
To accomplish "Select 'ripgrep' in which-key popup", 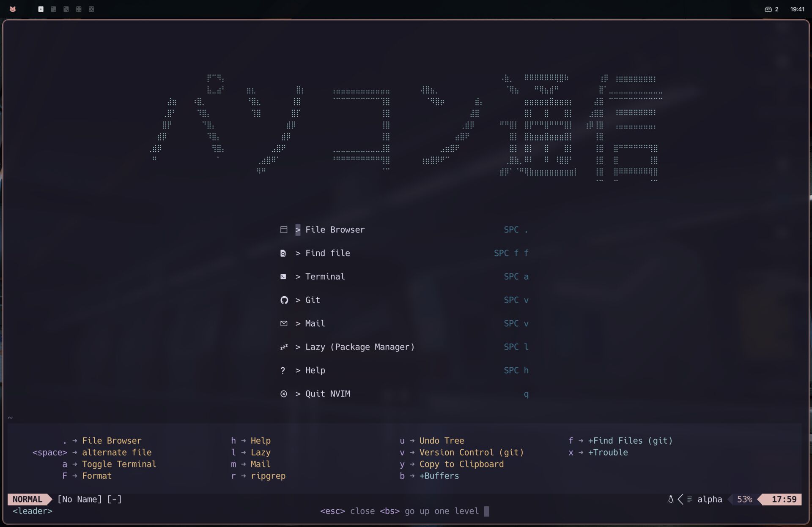I will click(268, 476).
